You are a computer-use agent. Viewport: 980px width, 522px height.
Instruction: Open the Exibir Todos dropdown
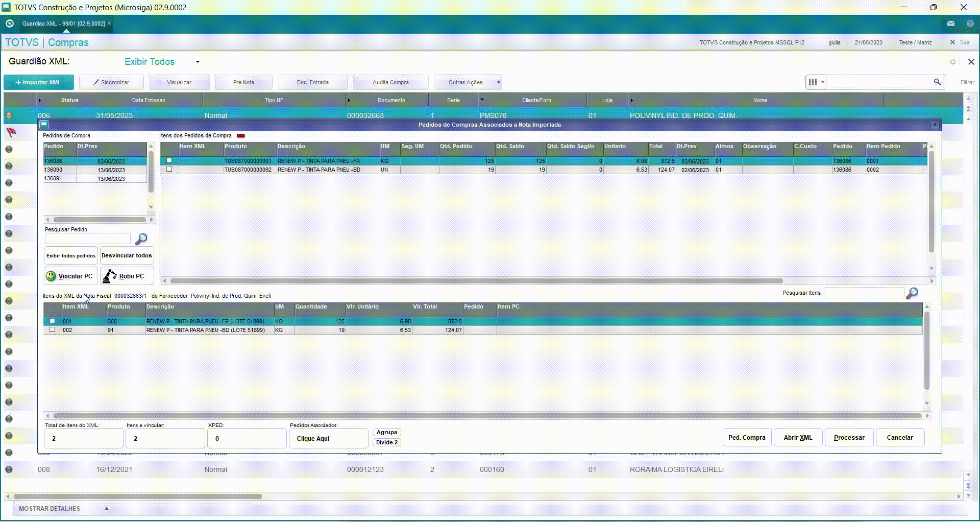tap(198, 62)
